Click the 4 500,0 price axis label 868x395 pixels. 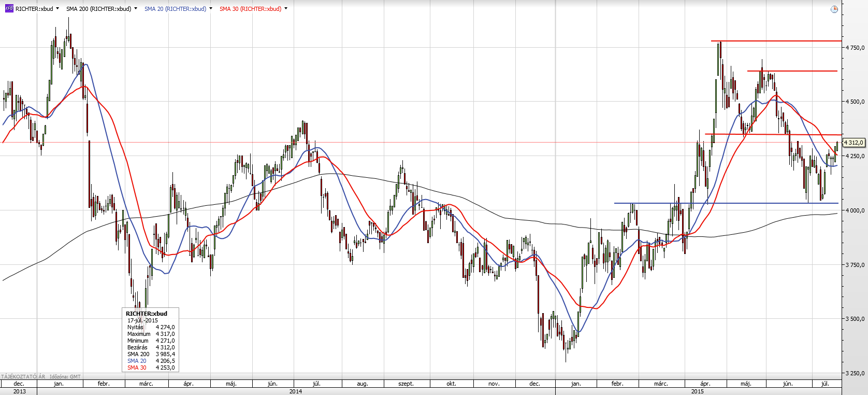(855, 102)
